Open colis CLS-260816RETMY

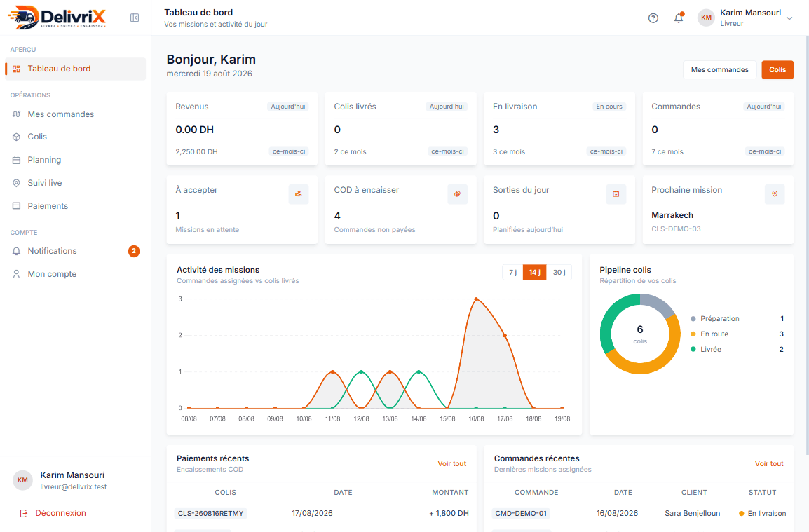pos(210,513)
